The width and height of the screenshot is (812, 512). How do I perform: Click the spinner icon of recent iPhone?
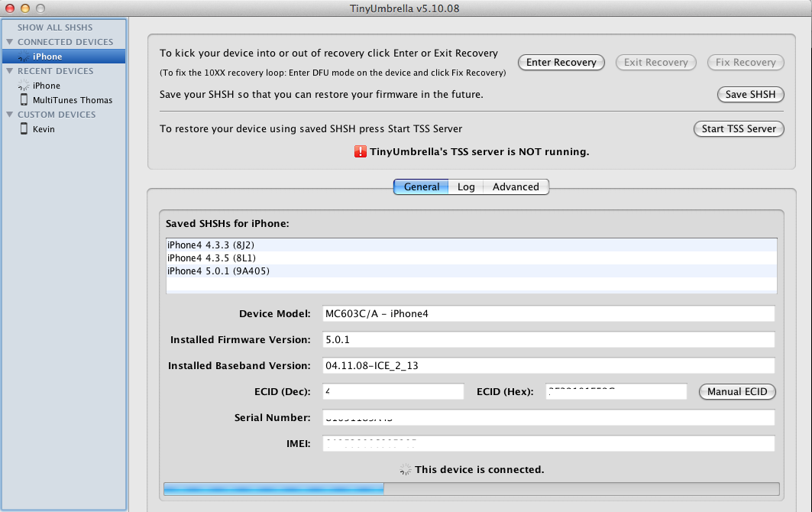24,85
